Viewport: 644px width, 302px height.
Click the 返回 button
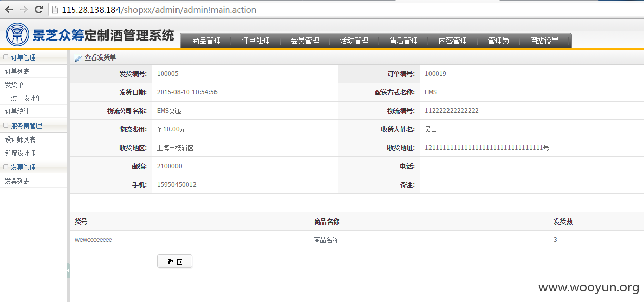(x=174, y=261)
